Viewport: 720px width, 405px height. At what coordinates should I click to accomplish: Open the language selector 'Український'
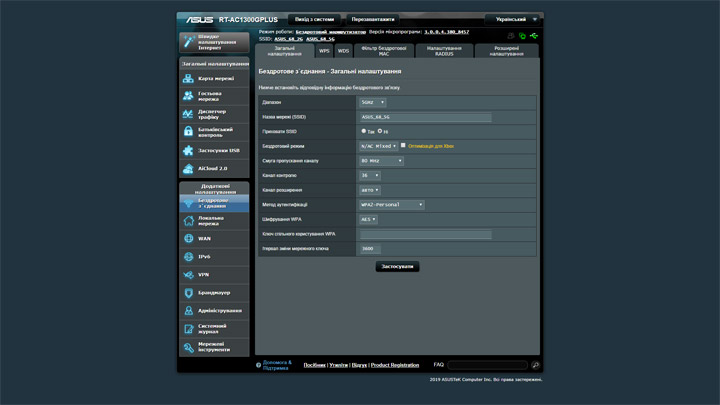click(512, 19)
